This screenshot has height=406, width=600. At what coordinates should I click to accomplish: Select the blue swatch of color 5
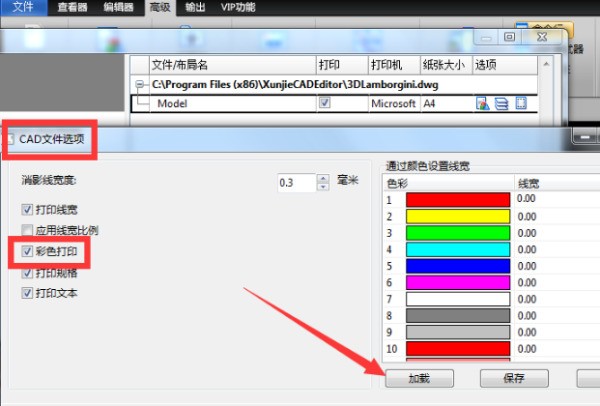pos(458,266)
